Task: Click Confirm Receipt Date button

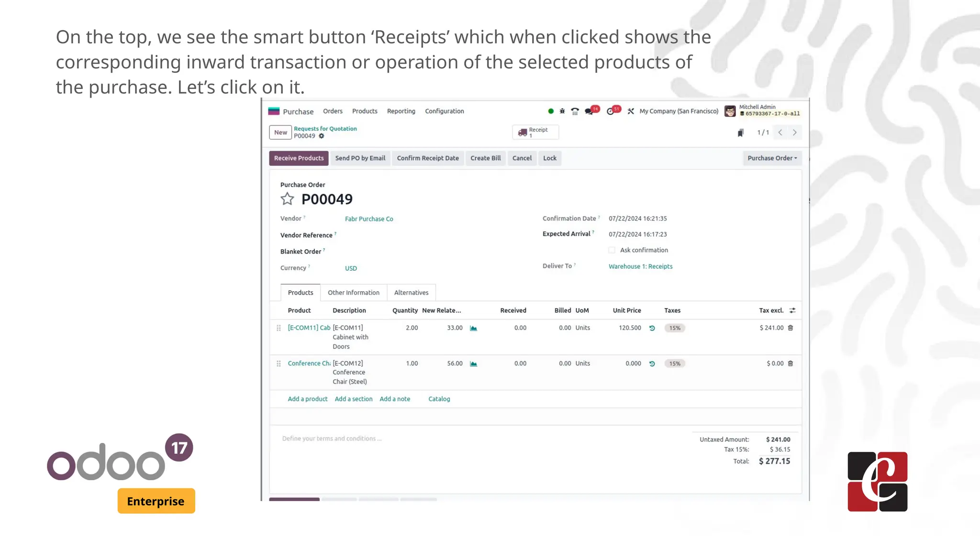Action: (428, 158)
